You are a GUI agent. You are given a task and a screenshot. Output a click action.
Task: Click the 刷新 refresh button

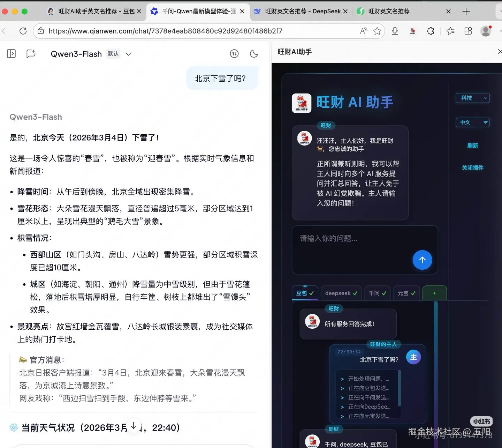click(472, 145)
